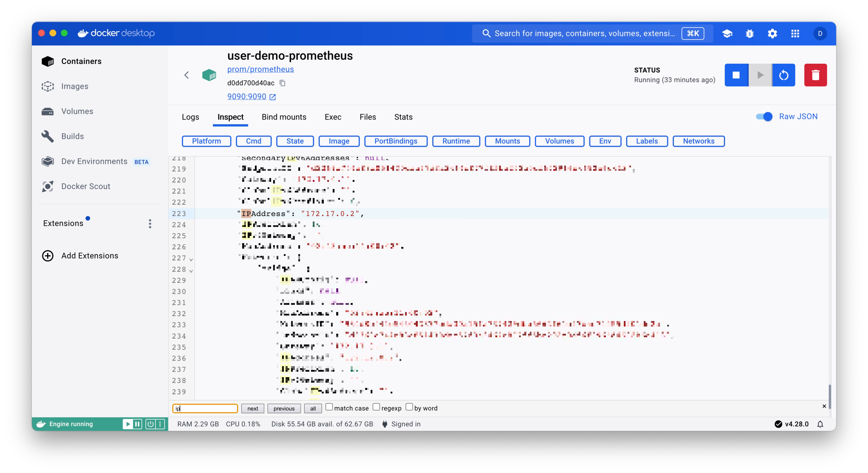
Task: Open notifications bell in status bar
Action: (x=820, y=424)
